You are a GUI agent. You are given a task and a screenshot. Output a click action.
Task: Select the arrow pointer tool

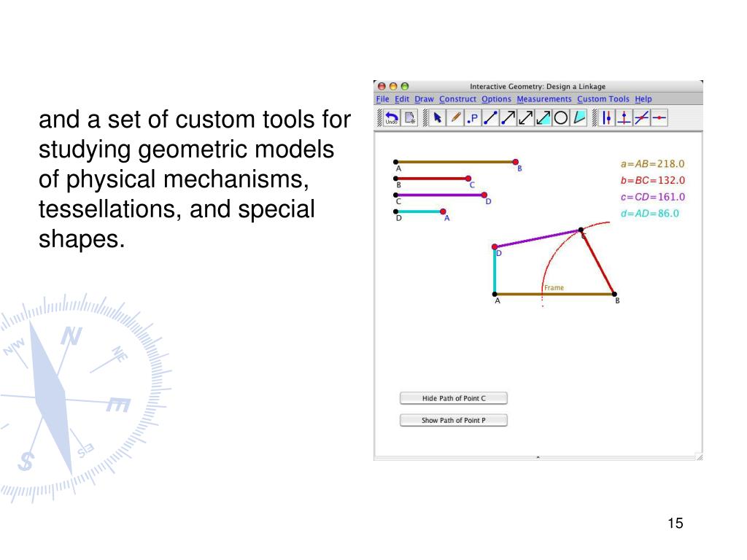[x=438, y=117]
